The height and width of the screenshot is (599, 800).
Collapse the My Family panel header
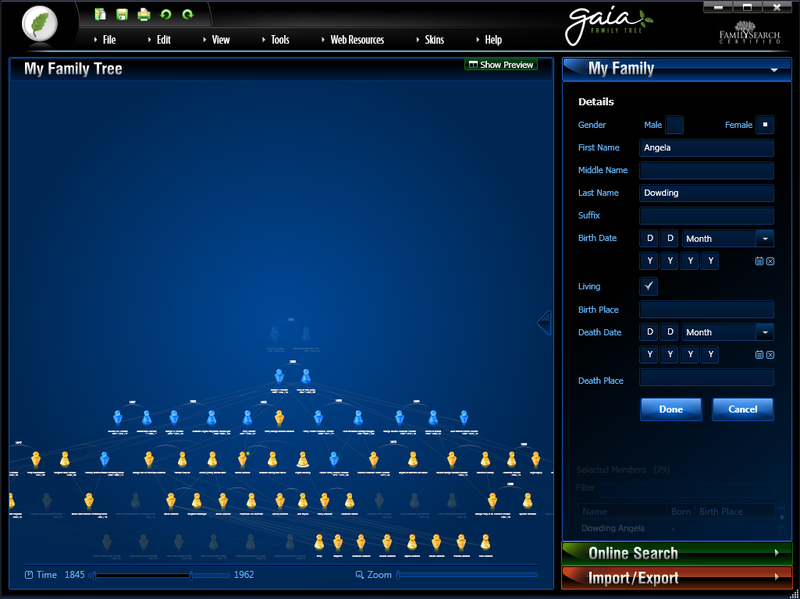coord(677,69)
